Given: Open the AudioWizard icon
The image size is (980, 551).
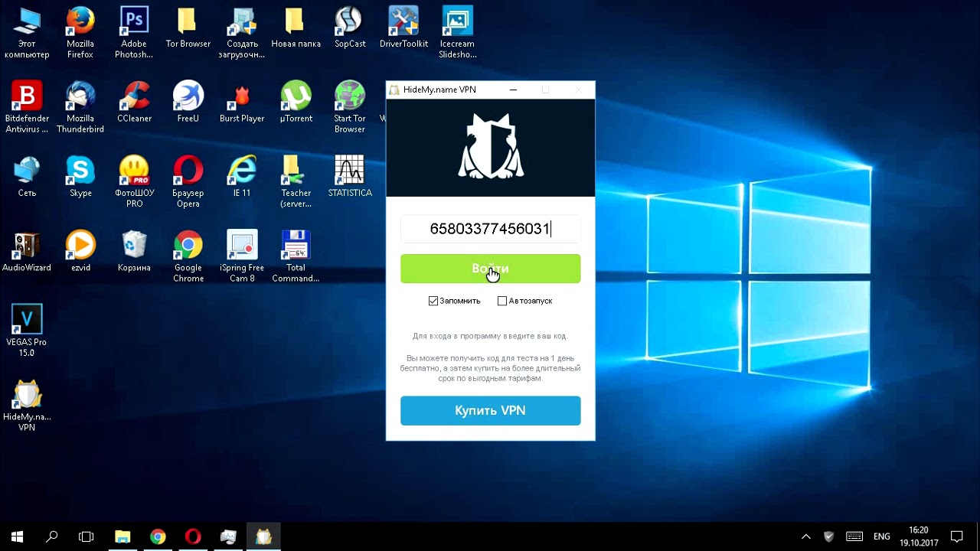Looking at the screenshot, I should (27, 251).
